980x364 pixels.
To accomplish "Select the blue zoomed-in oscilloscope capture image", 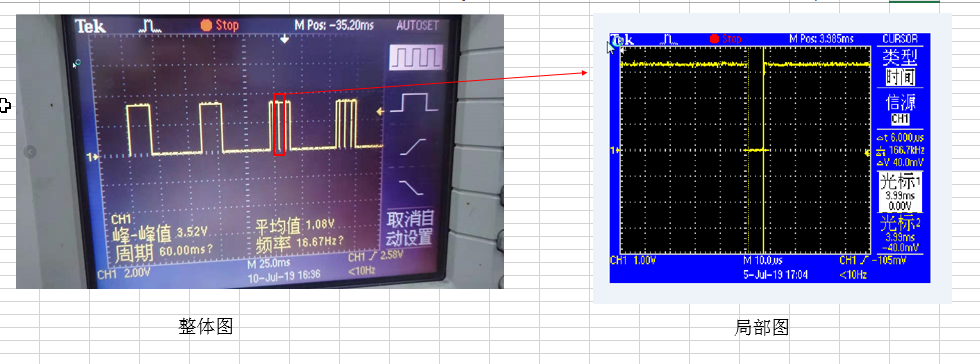I will pyautogui.click(x=770, y=158).
